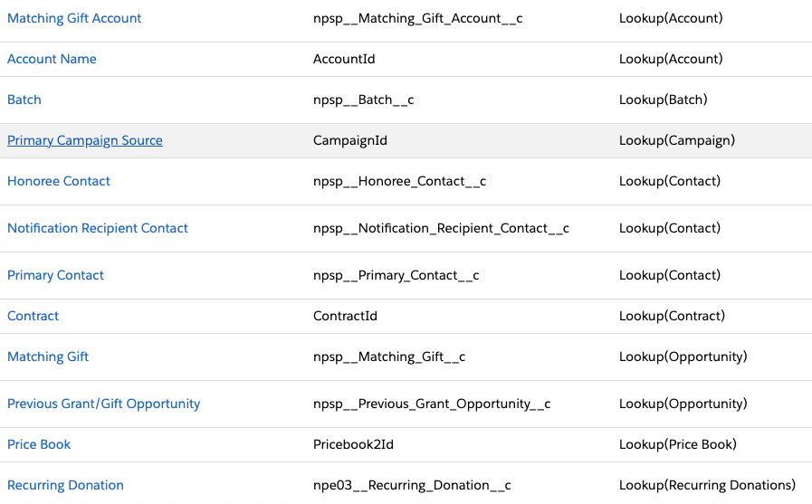The height and width of the screenshot is (504, 812).
Task: Click Lookup(Contact) in the Honoree Contact row
Action: click(670, 182)
